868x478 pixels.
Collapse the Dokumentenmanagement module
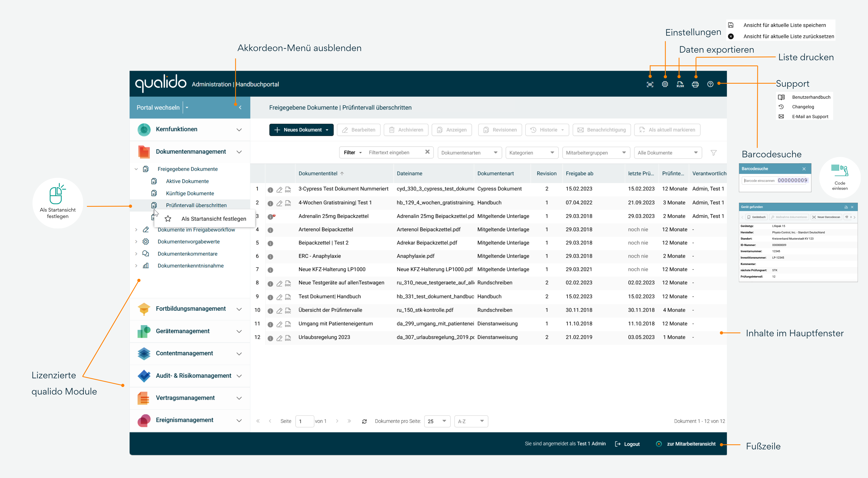point(190,152)
